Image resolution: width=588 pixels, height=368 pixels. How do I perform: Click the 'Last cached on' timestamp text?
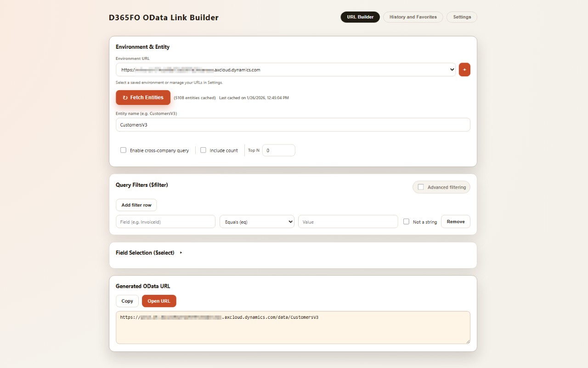click(x=254, y=98)
